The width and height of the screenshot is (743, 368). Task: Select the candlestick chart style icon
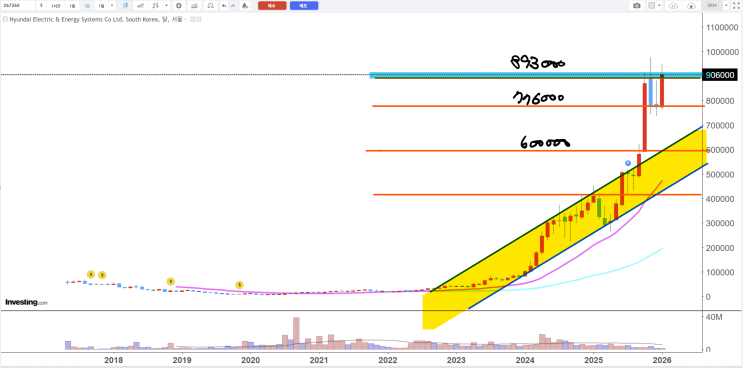(x=126, y=6)
